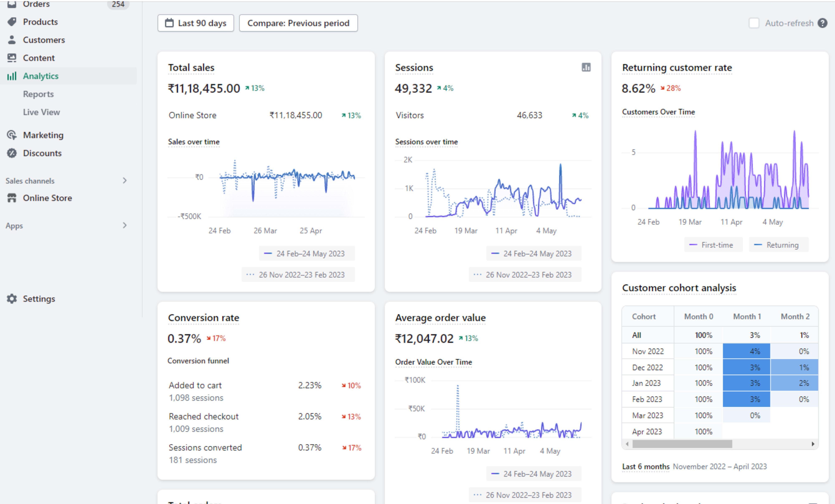Click the Total sales card title

coord(191,68)
